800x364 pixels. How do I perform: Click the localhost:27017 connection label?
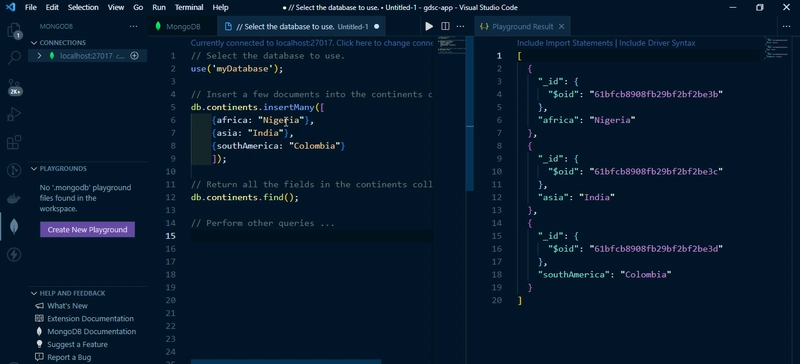coord(86,56)
